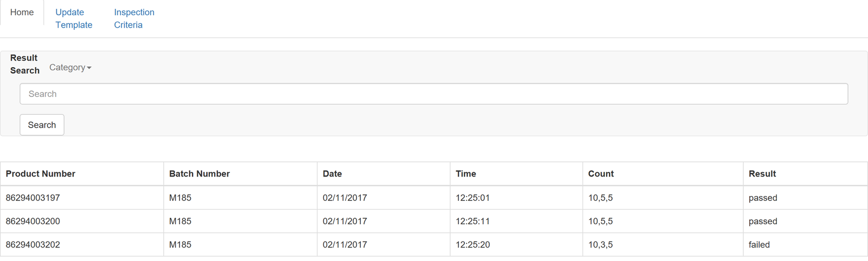Click the count 10,3,5 cell
The image size is (868, 261).
pos(601,245)
